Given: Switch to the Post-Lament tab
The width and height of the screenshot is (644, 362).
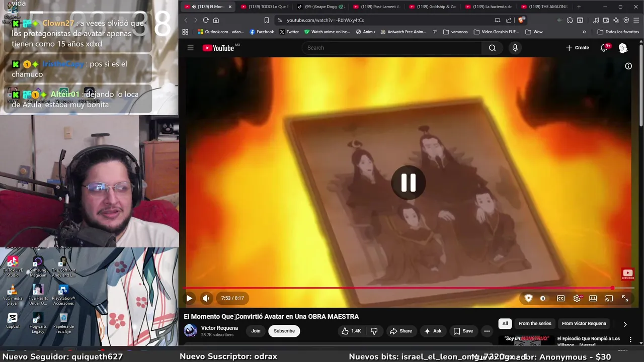Looking at the screenshot, I should tap(376, 7).
